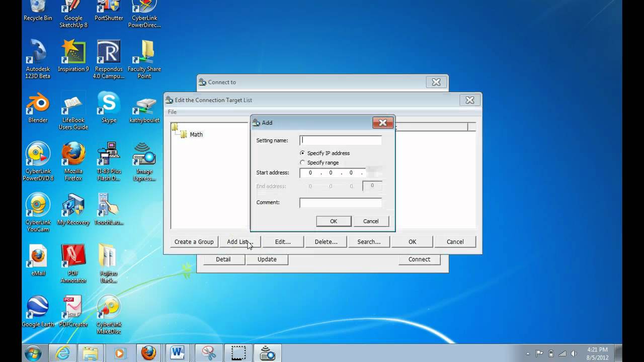This screenshot has width=644, height=362.
Task: Open the Recycle Bin desktop icon
Action: coord(38,11)
